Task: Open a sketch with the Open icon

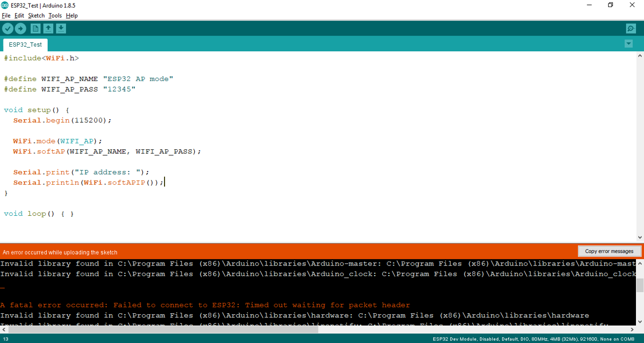Action: coord(48,29)
